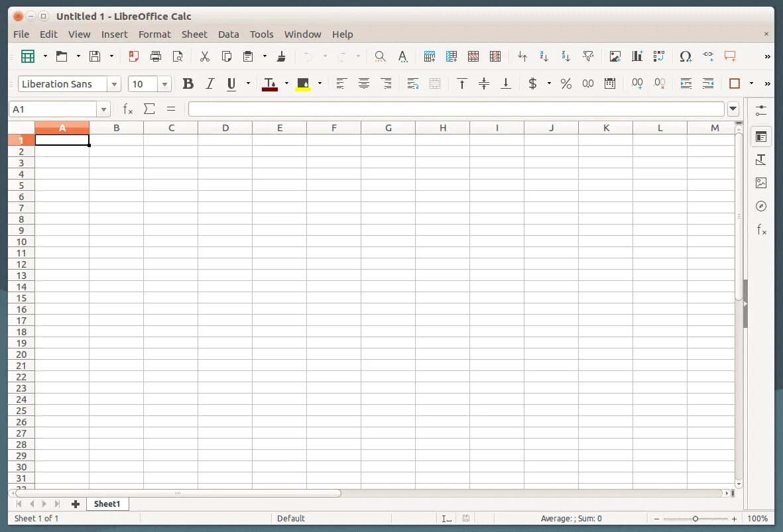Open the Insert menu
The height and width of the screenshot is (532, 783).
114,34
